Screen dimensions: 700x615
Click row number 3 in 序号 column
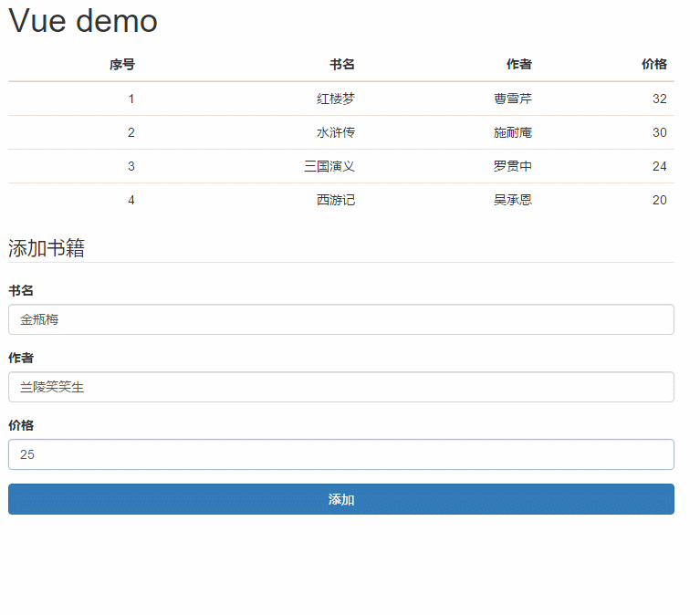pyautogui.click(x=131, y=166)
